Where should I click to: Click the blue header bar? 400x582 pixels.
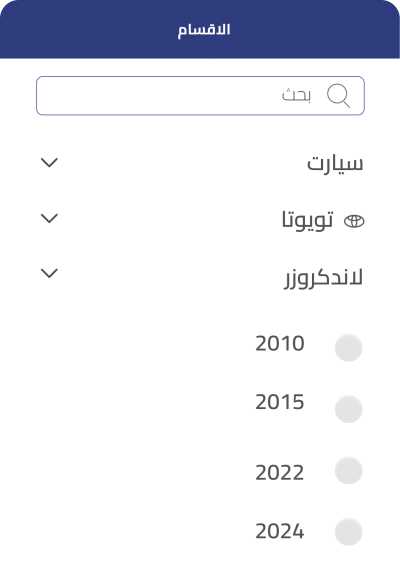click(200, 29)
